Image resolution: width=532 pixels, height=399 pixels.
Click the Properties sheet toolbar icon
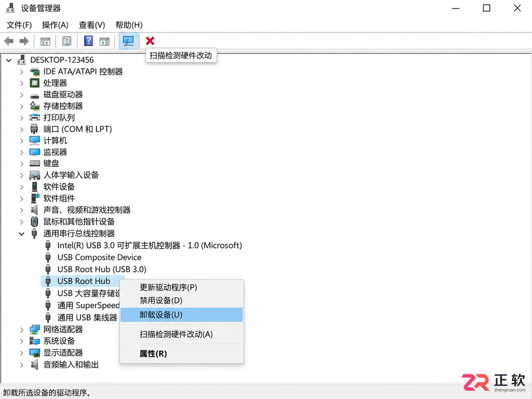pyautogui.click(x=67, y=41)
